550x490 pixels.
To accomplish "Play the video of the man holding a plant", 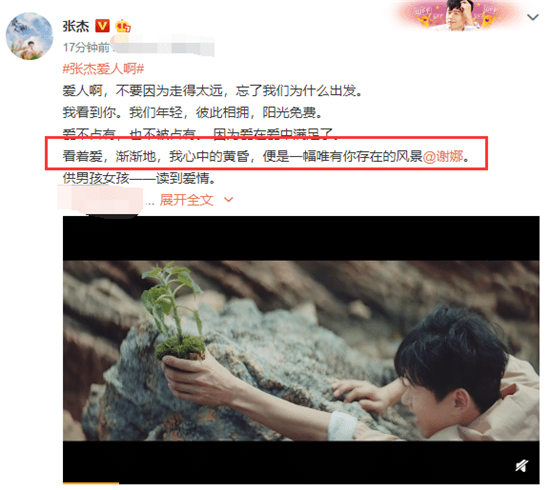I will click(x=301, y=350).
